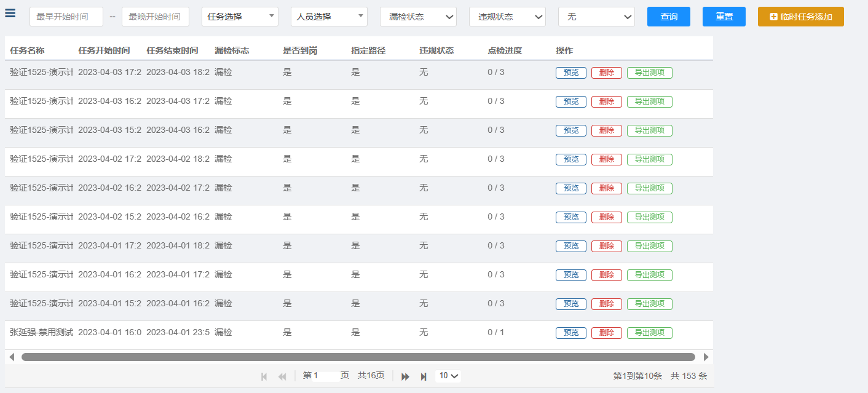Click the 重置 button

(x=724, y=17)
